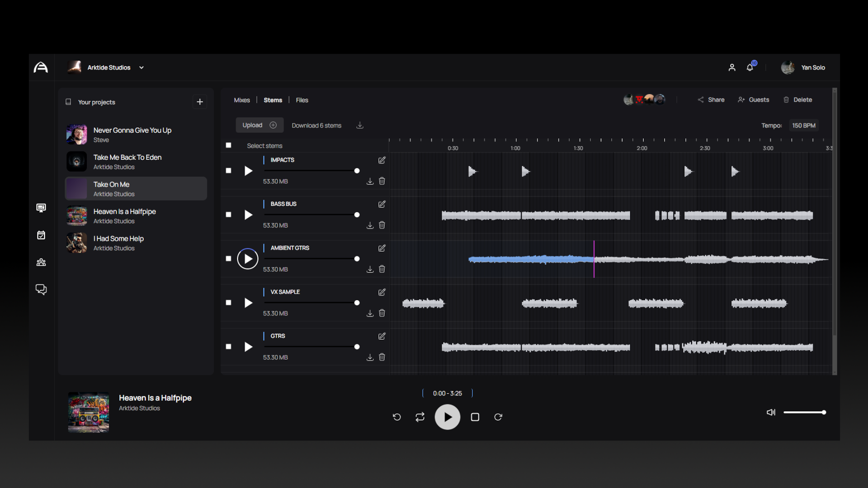Click the main Play button in the player
The width and height of the screenshot is (868, 488).
pos(448,417)
